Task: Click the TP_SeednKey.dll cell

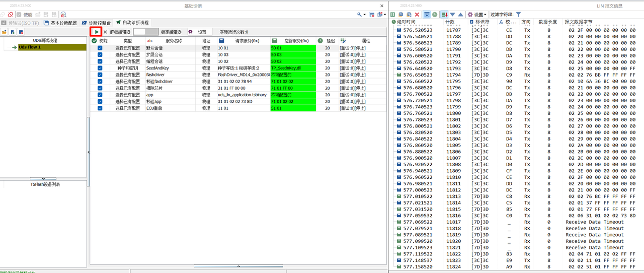Action: (x=293, y=68)
